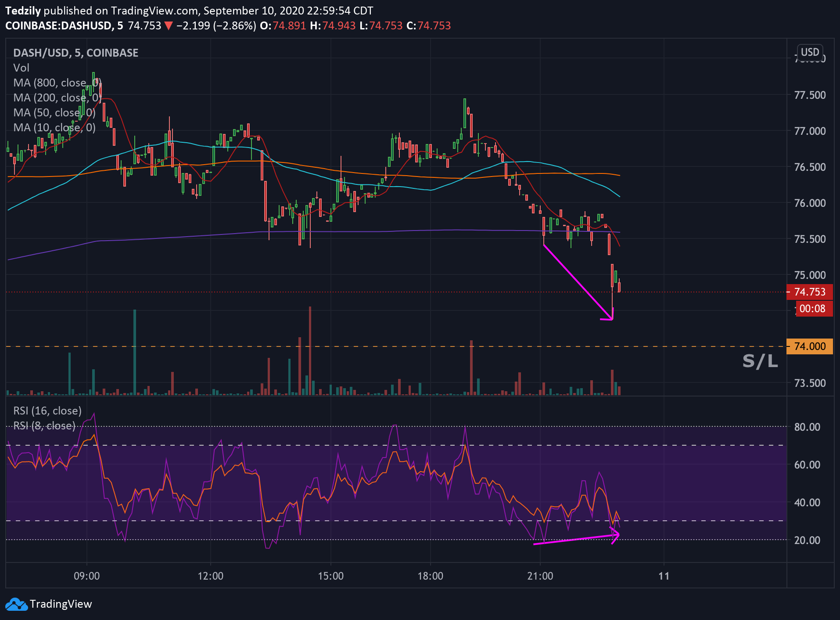Select the USD currency button
This screenshot has width=840, height=620.
[810, 52]
